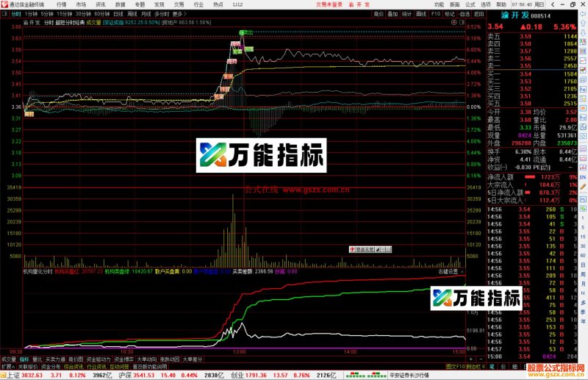Click the sidebar '15' minute period shortcut
Viewport: 588px width, 380px height.
tap(583, 237)
